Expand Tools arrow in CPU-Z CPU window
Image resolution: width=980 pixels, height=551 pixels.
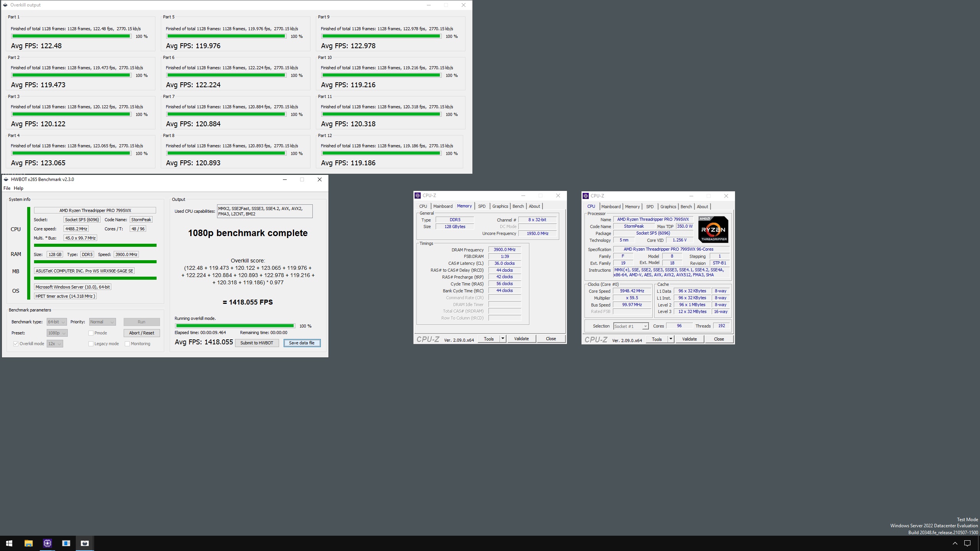point(671,339)
